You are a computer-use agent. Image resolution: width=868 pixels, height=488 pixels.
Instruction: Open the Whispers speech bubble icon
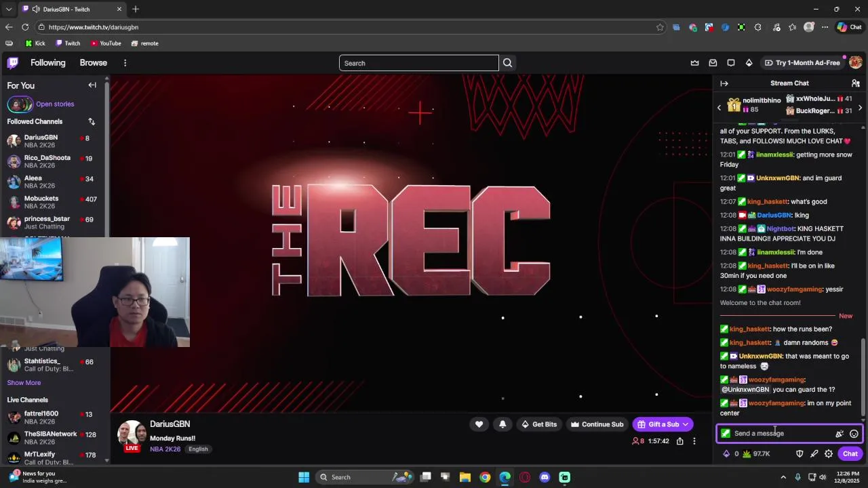click(731, 63)
